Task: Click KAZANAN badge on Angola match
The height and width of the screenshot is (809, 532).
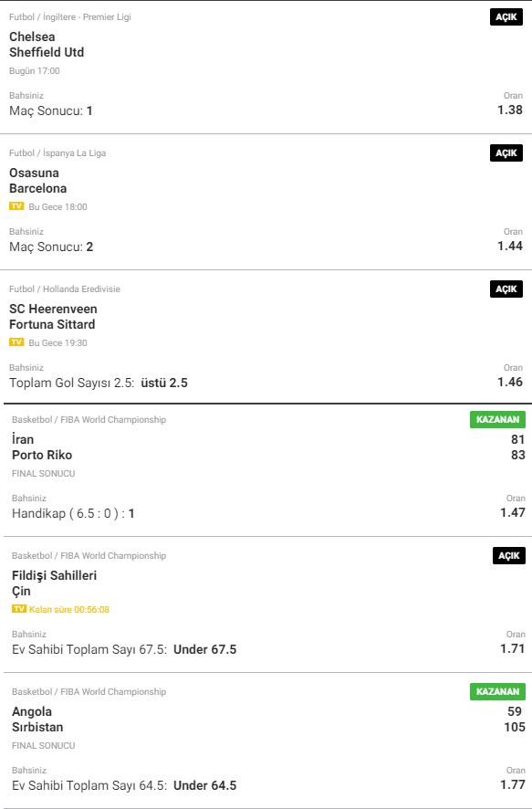Action: 497,691
